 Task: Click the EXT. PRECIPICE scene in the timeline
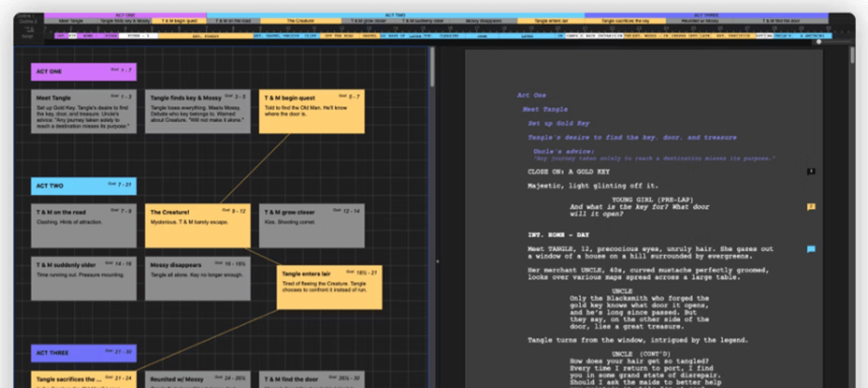click(x=734, y=36)
